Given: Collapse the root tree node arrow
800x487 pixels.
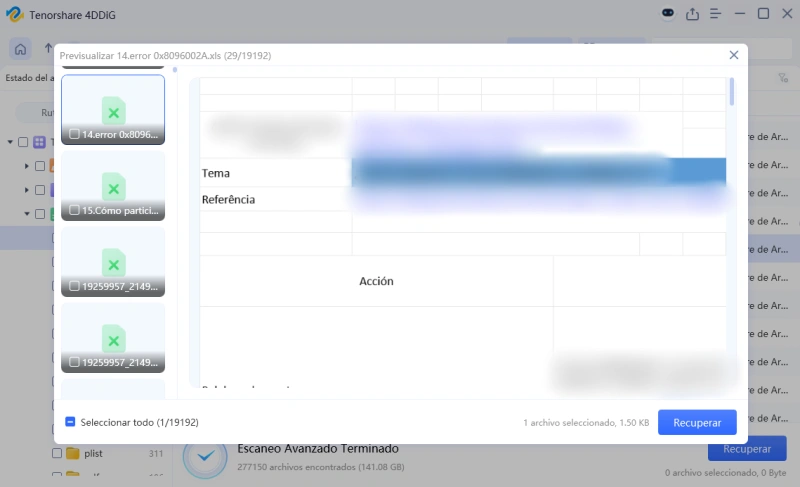Looking at the screenshot, I should click(10, 142).
